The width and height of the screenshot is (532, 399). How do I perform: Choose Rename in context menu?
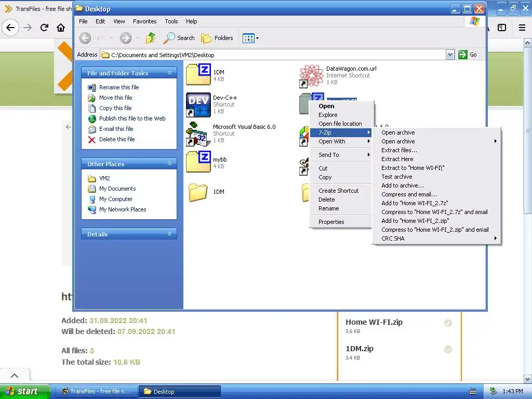pos(341,208)
